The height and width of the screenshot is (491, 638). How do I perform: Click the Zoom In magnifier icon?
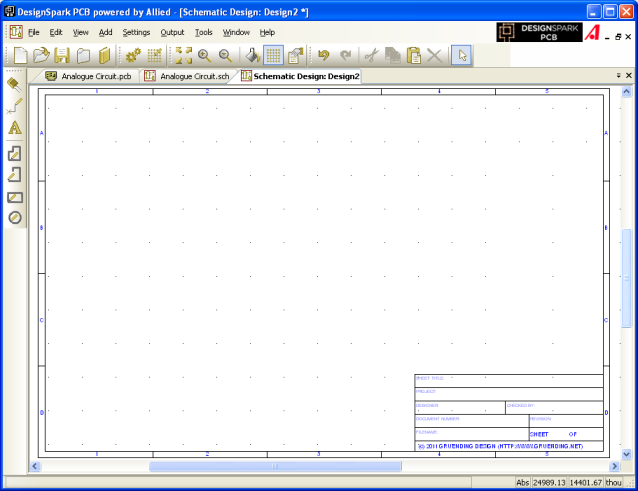click(x=204, y=56)
